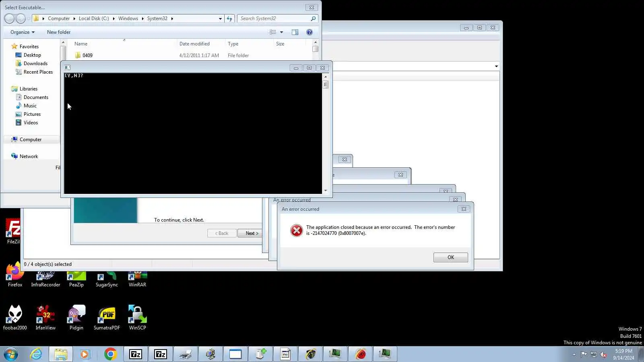Click Local Disk (C:) in address breadcrumb
This screenshot has height=362, width=644.
pos(94,19)
